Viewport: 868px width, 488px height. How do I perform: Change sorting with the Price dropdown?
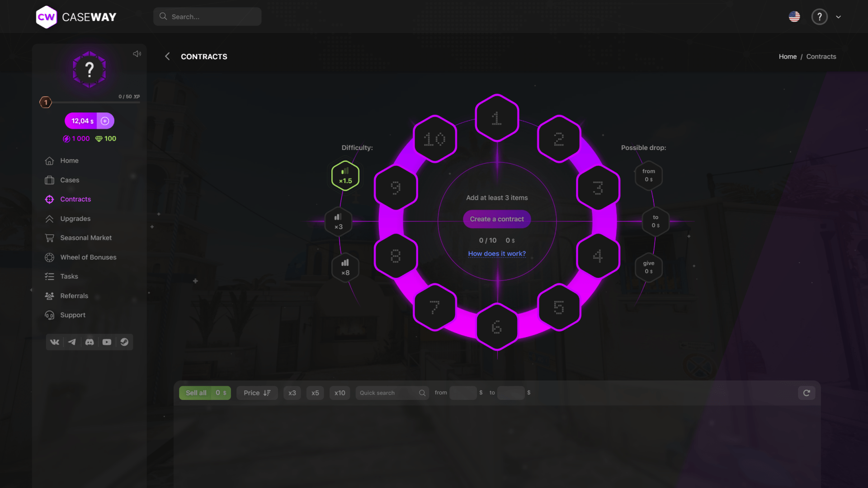pyautogui.click(x=257, y=393)
